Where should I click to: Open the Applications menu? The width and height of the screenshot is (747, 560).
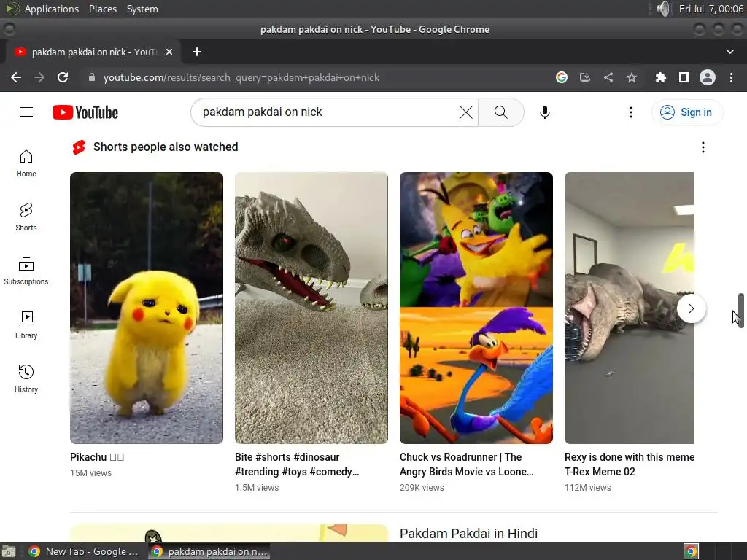pos(52,9)
